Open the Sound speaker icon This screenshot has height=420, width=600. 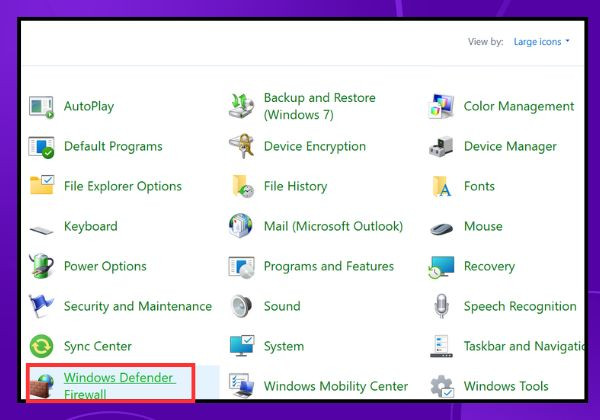pyautogui.click(x=241, y=306)
